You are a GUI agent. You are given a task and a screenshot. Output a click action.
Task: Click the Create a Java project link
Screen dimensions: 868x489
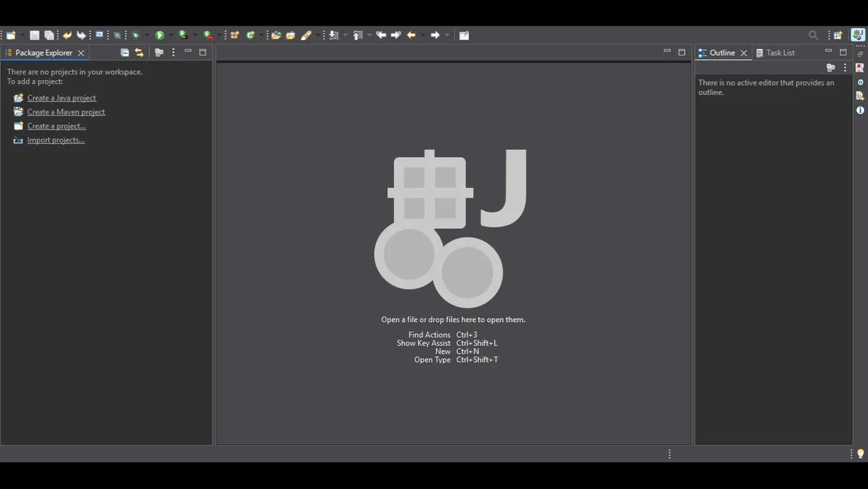[62, 98]
